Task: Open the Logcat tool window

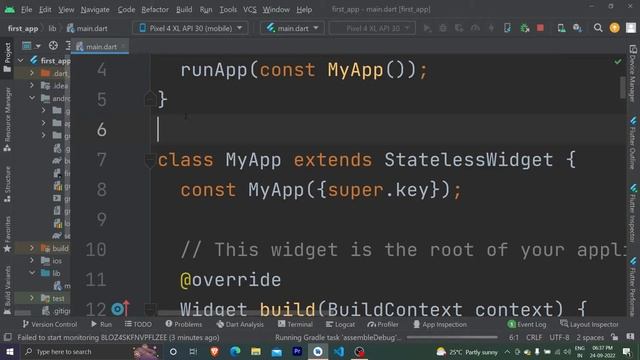Action: click(340, 324)
